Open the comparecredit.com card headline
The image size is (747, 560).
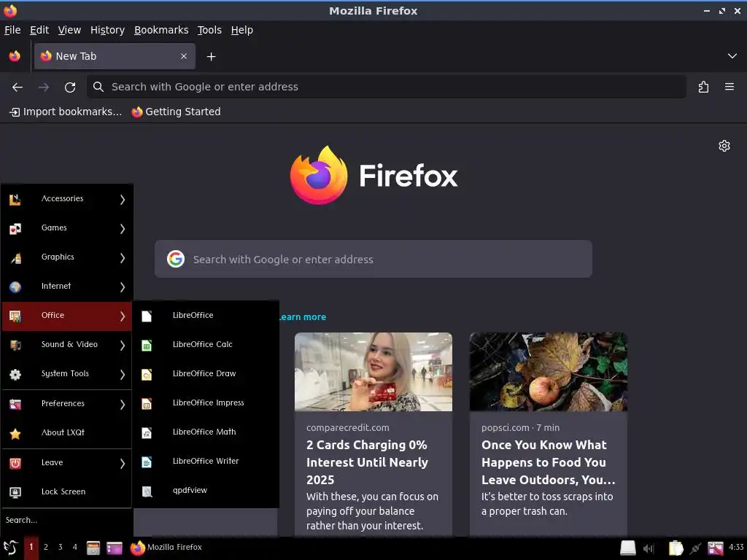[x=368, y=462]
